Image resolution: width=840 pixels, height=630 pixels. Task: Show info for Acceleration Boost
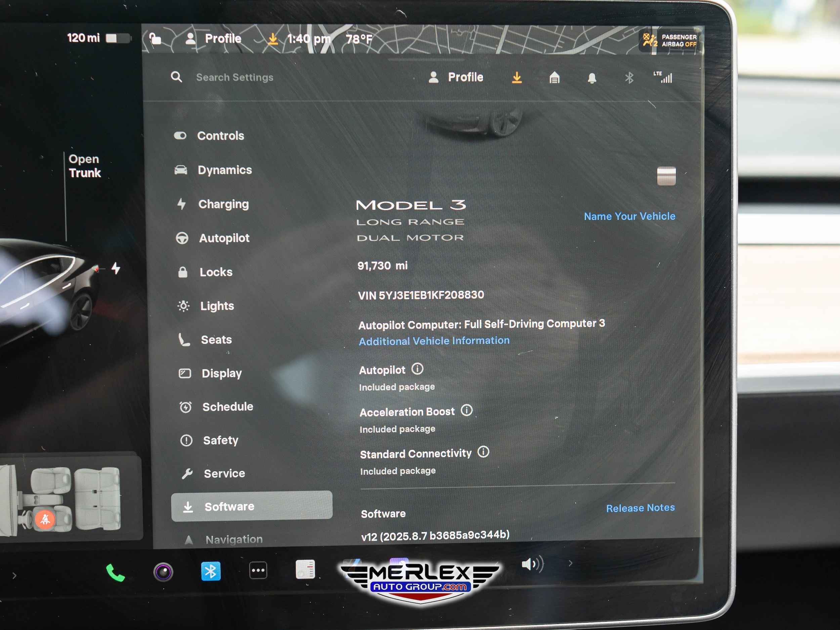point(466,411)
